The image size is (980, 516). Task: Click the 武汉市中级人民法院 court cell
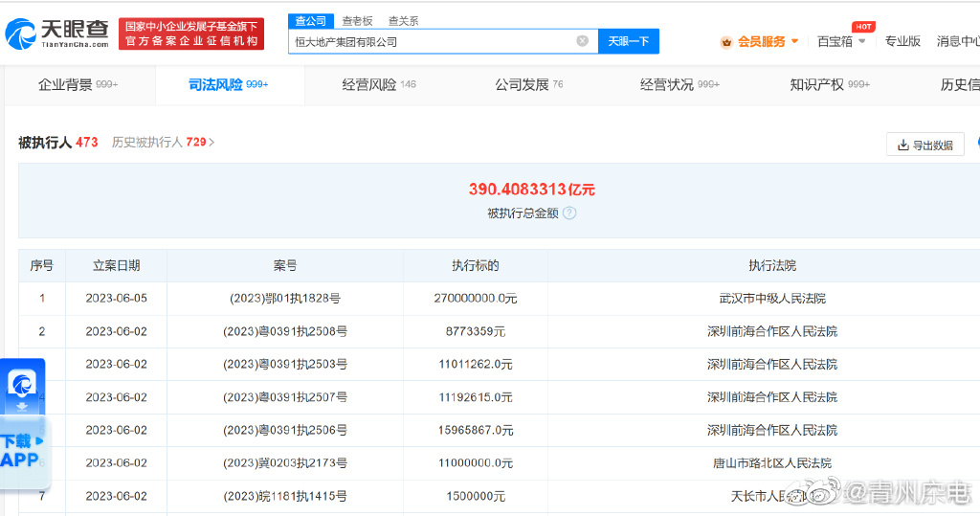click(x=772, y=299)
